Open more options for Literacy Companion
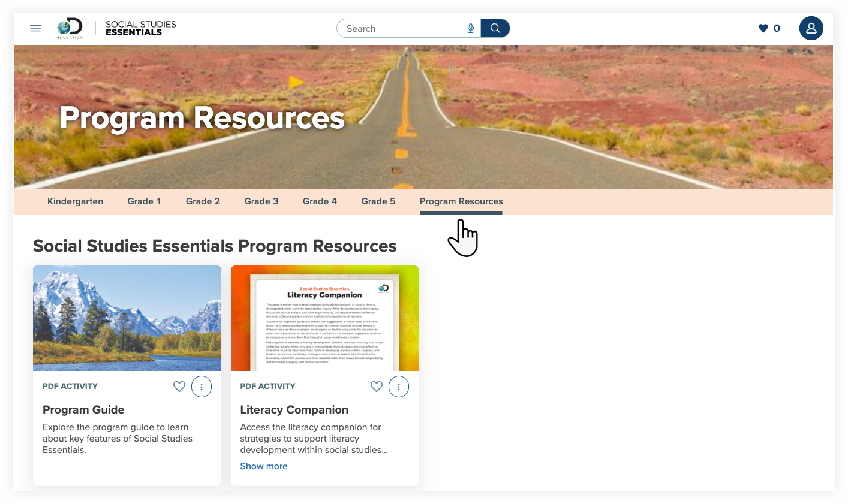 click(399, 387)
